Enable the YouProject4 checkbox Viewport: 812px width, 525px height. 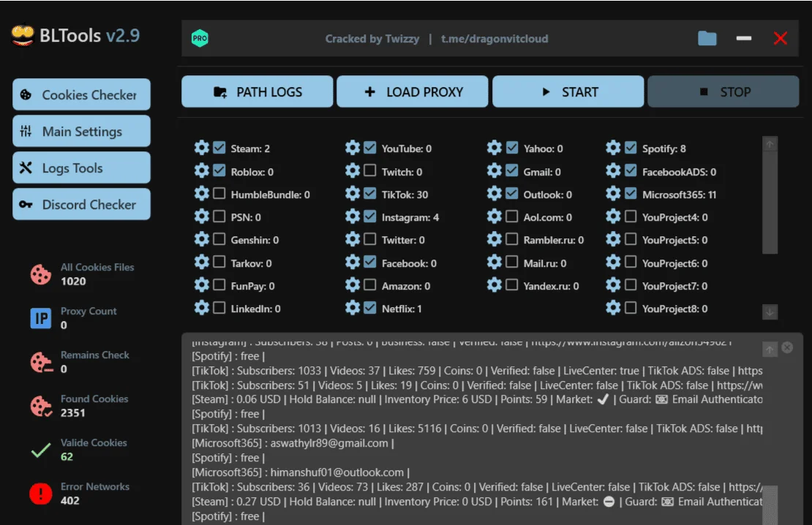click(x=631, y=216)
